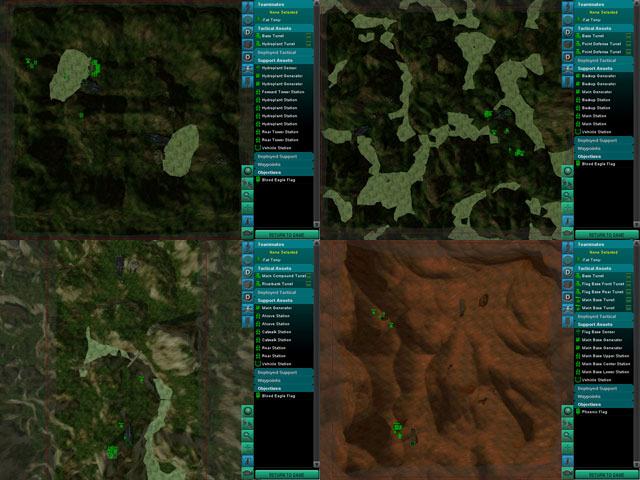Toggle second 'D' deployed filter icon, Point Defense panel
Screen dimensions: 640x480
click(568, 57)
